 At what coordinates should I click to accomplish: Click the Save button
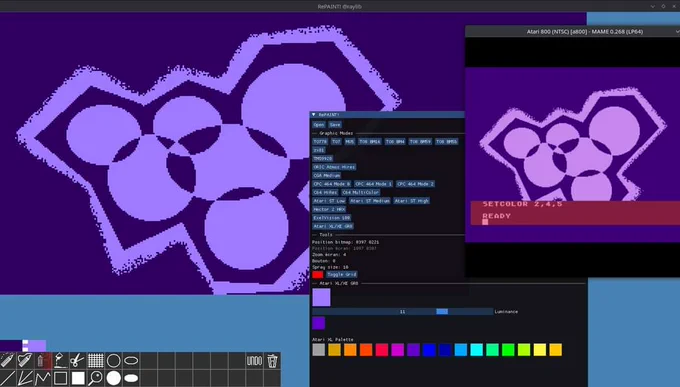point(335,125)
